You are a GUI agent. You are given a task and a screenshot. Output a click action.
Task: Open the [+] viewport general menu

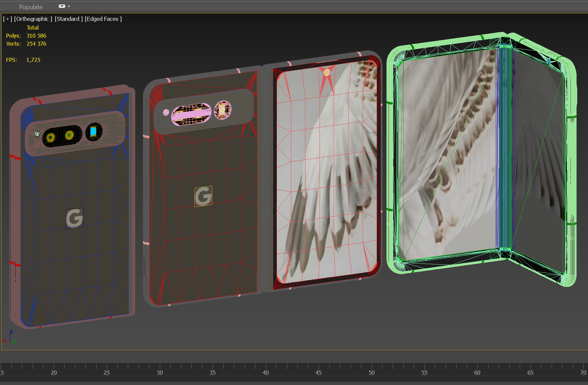(8, 19)
